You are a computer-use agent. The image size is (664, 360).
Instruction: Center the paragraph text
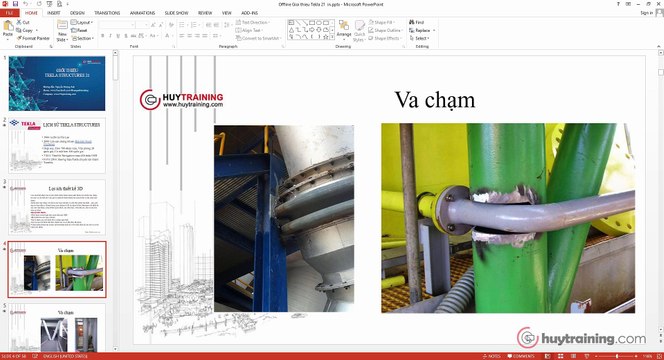click(x=189, y=36)
